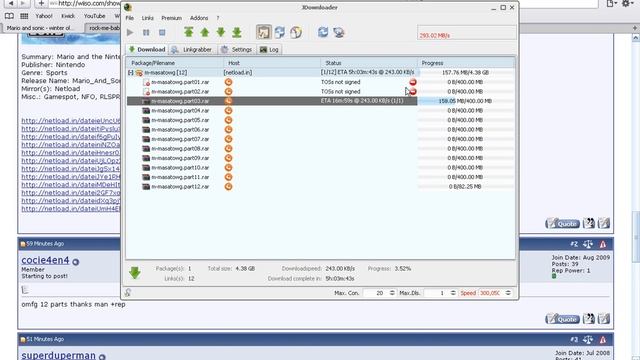
Task: Select the m-masatowg.part11.rar row
Action: click(320, 177)
